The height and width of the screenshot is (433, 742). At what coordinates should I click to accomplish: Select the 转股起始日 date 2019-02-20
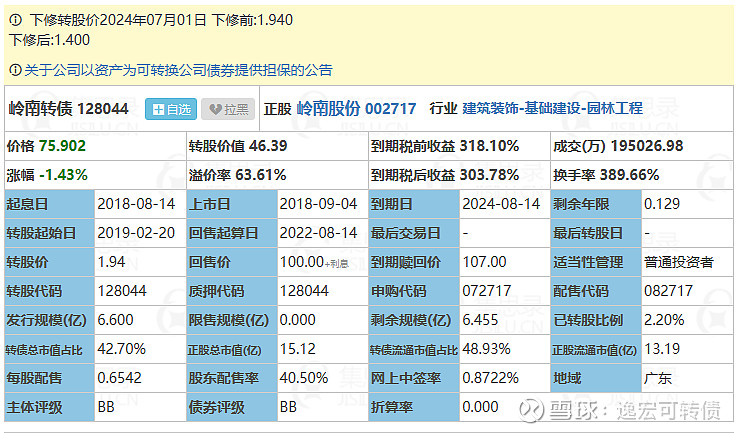136,233
